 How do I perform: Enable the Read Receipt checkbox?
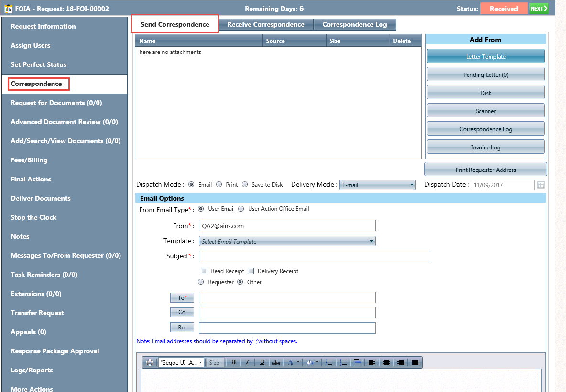pyautogui.click(x=204, y=271)
